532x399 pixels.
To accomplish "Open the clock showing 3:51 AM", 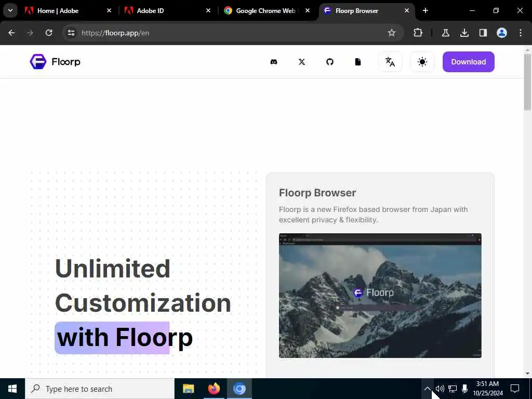I will [487, 389].
